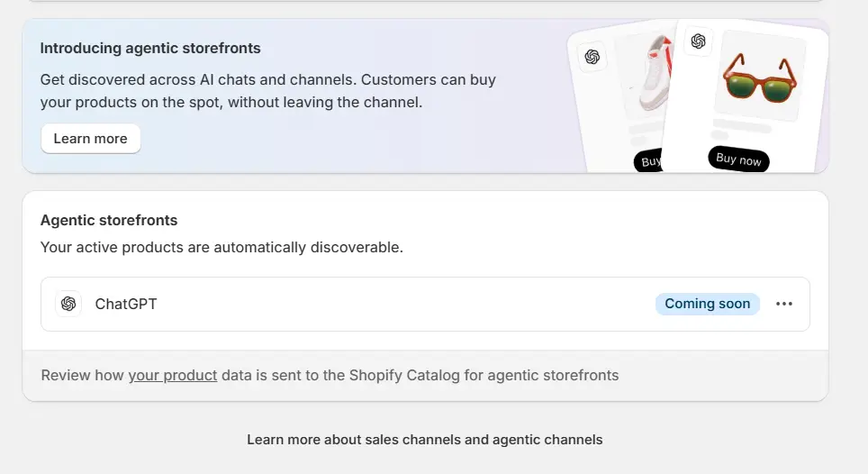Click the Coming soon badge
Viewport: 868px width, 474px height.
pyautogui.click(x=707, y=304)
